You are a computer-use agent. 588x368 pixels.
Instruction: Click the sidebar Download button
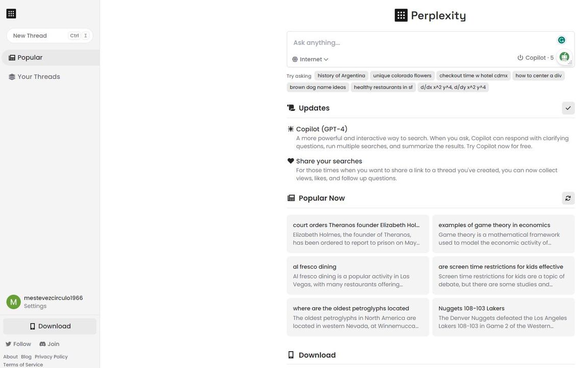click(x=50, y=326)
